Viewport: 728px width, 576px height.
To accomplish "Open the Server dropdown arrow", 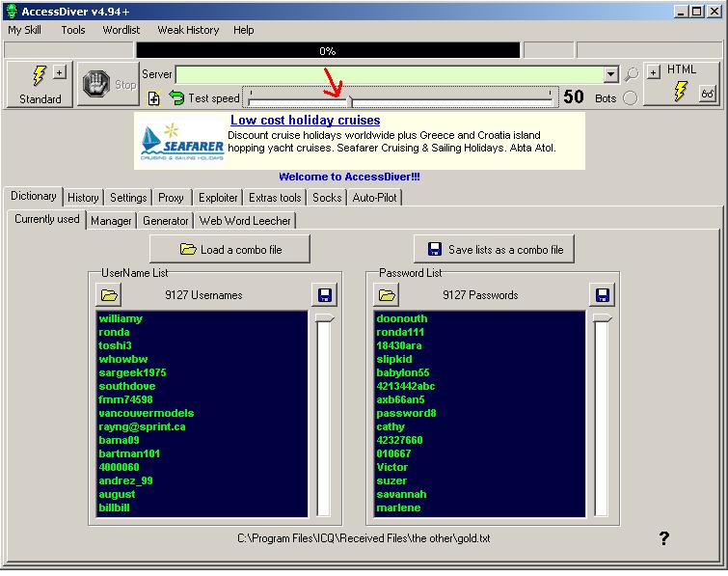I will point(610,74).
